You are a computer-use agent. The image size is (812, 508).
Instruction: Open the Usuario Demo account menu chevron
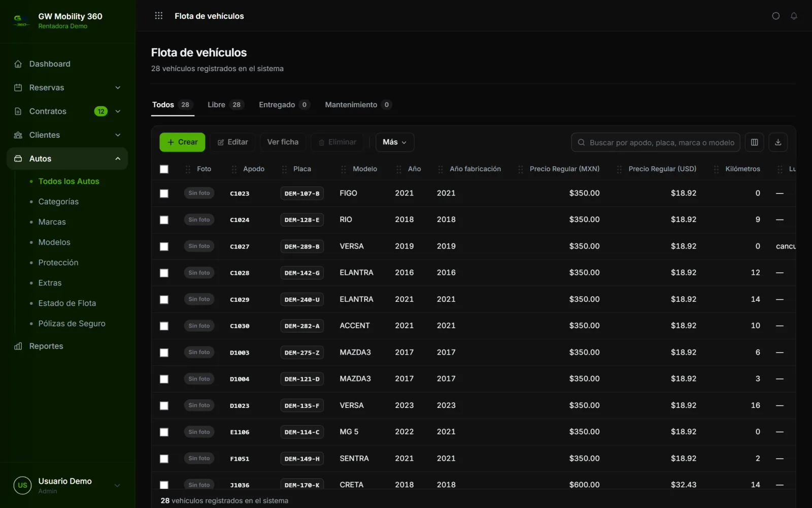(117, 485)
